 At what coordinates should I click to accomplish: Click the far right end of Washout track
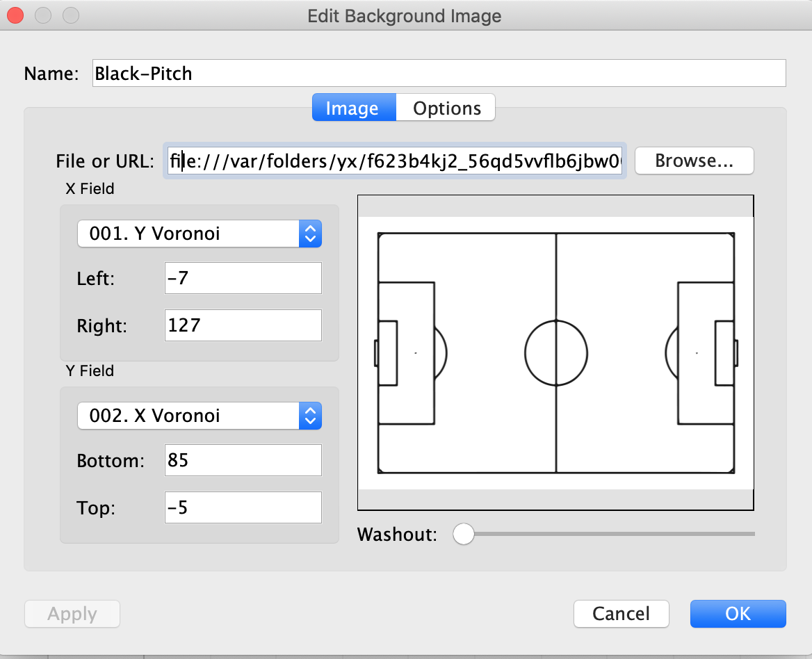click(x=752, y=534)
